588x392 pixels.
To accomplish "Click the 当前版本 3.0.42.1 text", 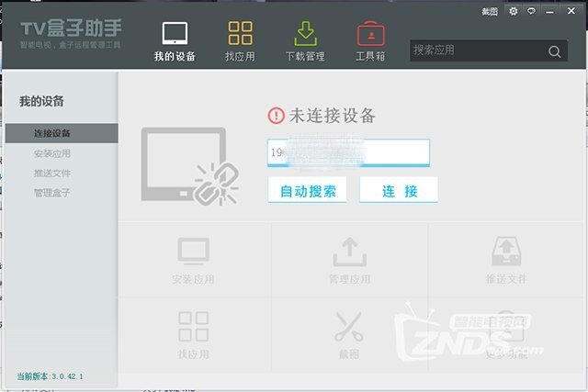I will (50, 376).
